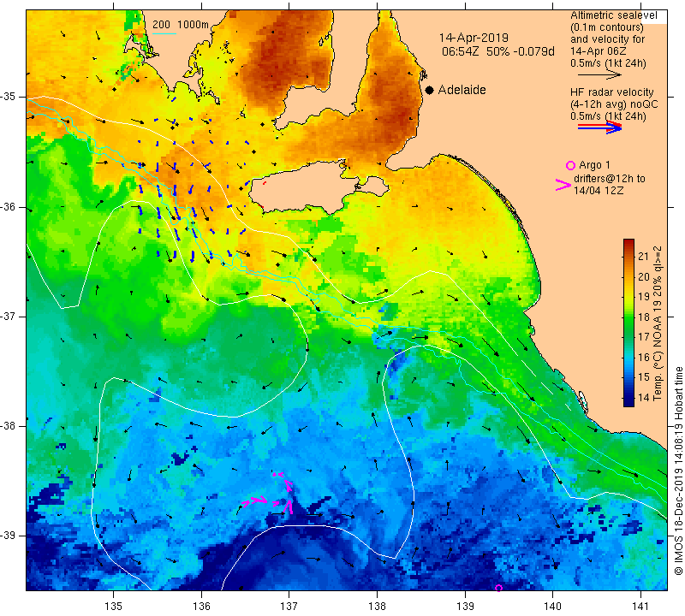The image size is (685, 616).
Task: Click the 20 degree label on colorbar
Action: point(643,277)
